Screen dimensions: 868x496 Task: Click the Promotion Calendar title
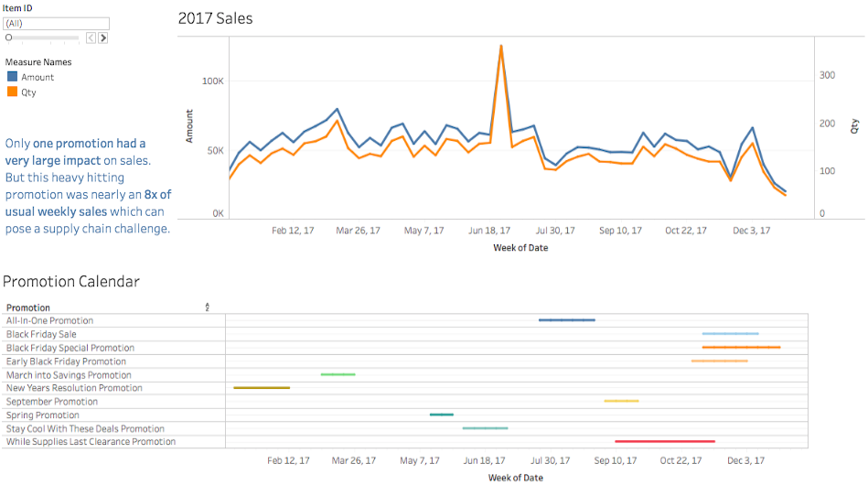coord(71,281)
